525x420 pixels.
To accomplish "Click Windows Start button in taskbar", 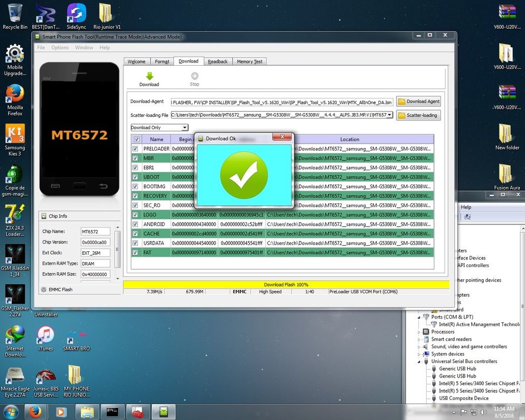I will (11, 412).
